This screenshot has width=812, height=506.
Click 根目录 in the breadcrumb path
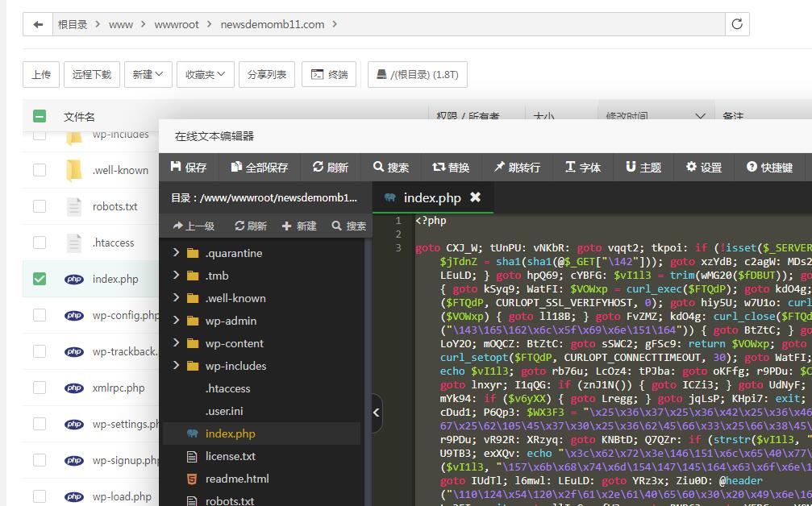(73, 24)
